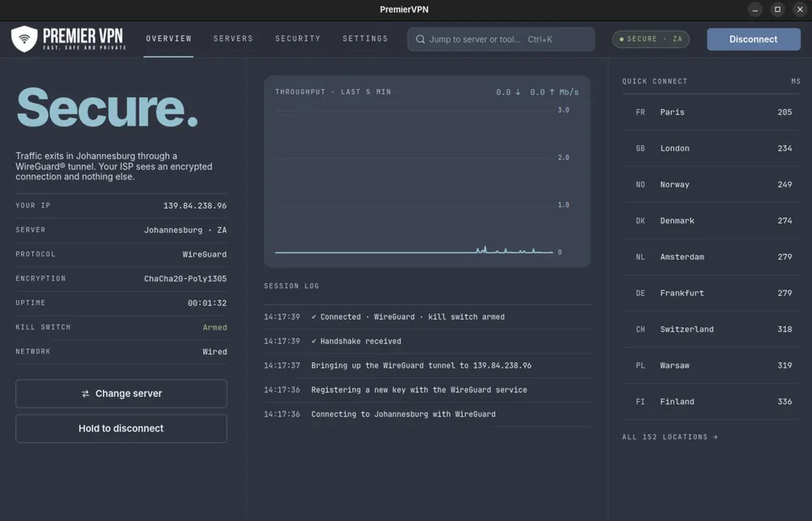This screenshot has height=521, width=812.
Task: Click the green dot in Secure status pill
Action: (621, 39)
